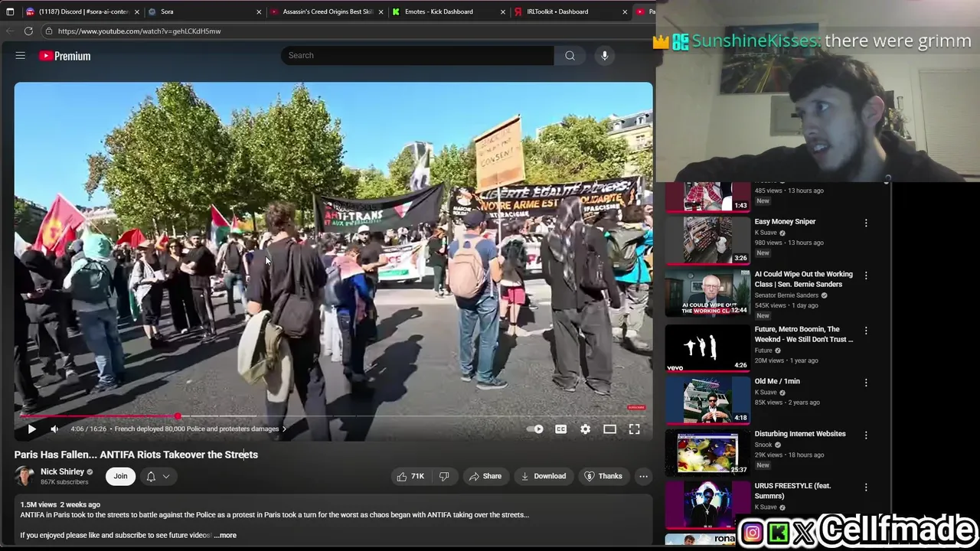Expand chapter 'French deployed 80,000 Police'
Screen dimensions: 980x551
[201, 429]
